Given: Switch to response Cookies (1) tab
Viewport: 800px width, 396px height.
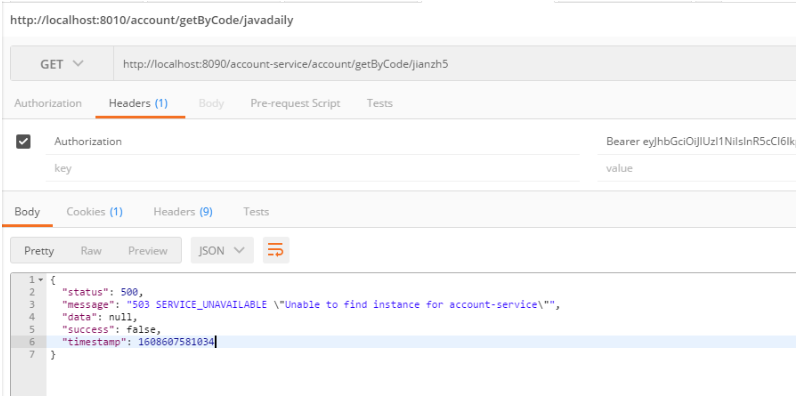Looking at the screenshot, I should [94, 211].
